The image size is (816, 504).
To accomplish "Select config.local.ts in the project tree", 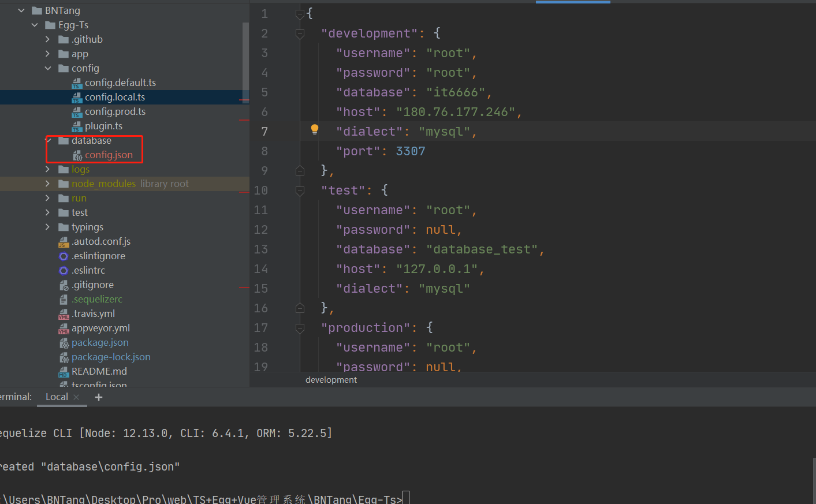I will 125,97.
